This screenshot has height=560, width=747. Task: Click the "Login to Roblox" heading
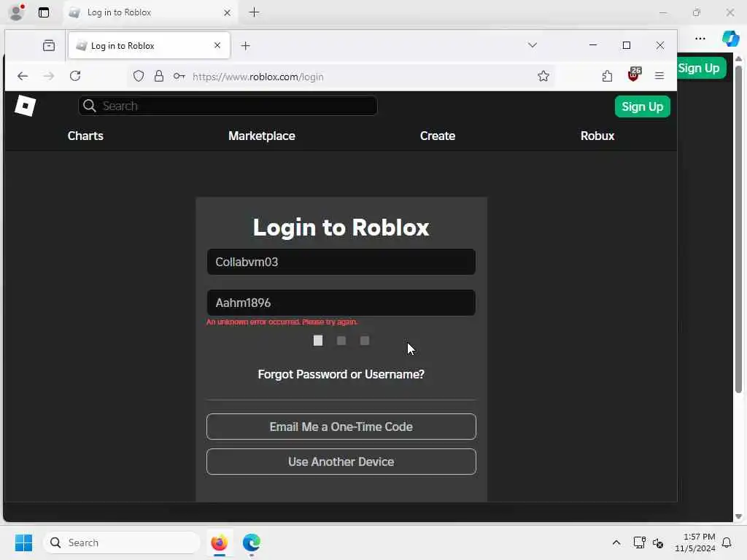tap(341, 227)
